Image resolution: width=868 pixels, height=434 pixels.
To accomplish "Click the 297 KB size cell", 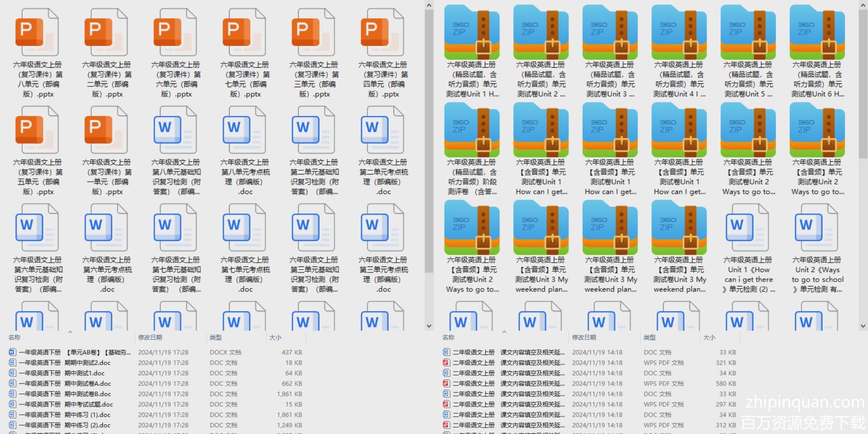I will tap(726, 404).
